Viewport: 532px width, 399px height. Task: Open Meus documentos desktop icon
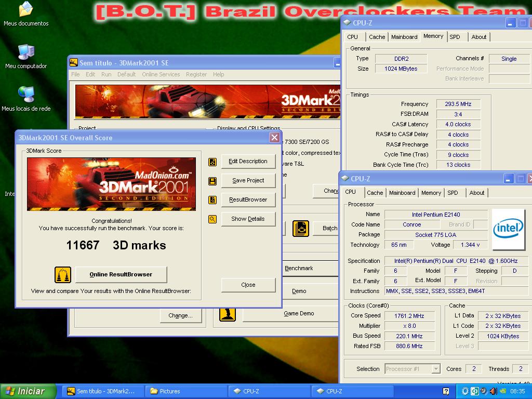coord(26,14)
